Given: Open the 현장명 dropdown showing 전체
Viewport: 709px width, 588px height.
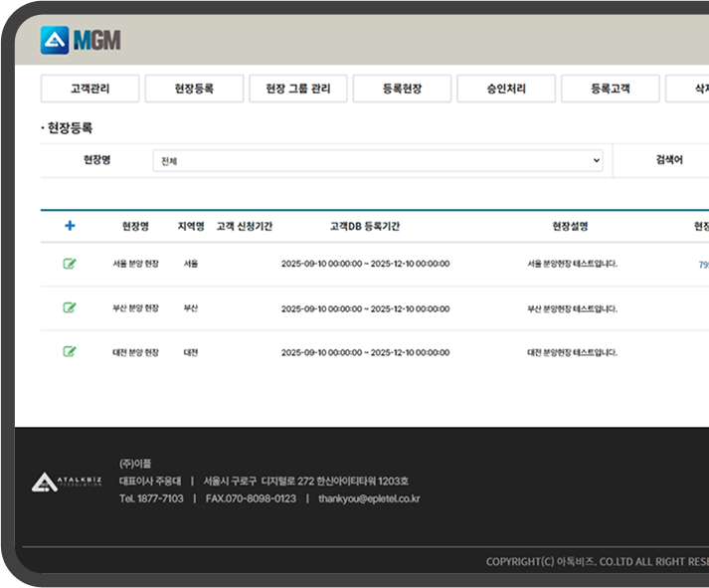Looking at the screenshot, I should click(x=378, y=160).
